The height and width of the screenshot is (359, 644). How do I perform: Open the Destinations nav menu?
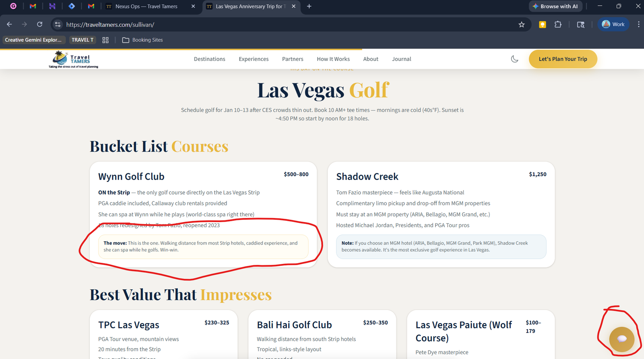(x=210, y=59)
